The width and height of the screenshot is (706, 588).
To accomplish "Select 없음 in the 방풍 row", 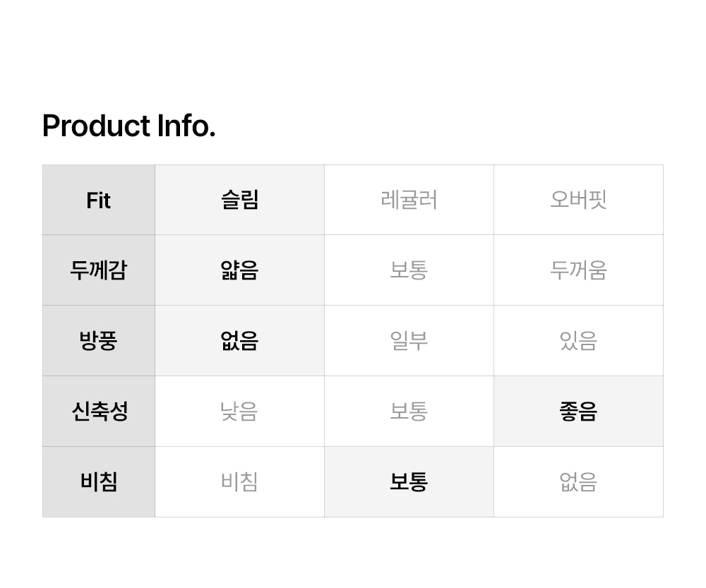I will point(240,341).
